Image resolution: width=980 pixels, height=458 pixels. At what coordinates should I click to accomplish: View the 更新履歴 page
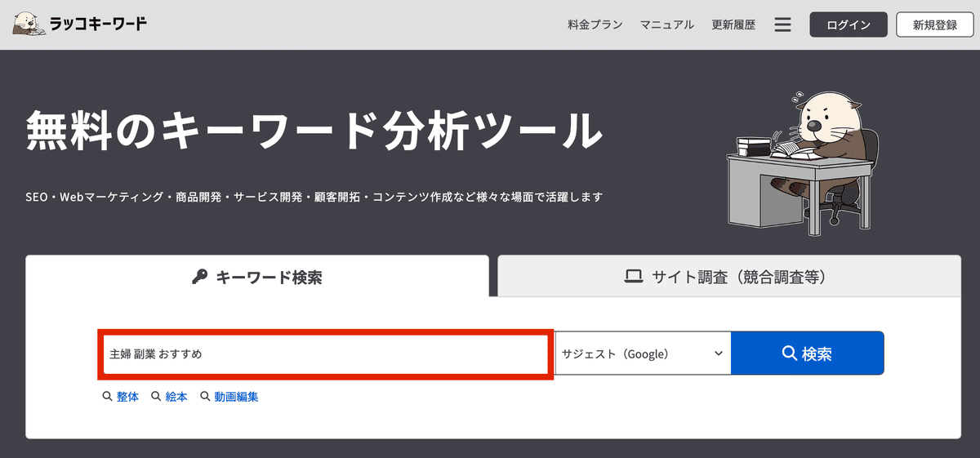point(733,24)
